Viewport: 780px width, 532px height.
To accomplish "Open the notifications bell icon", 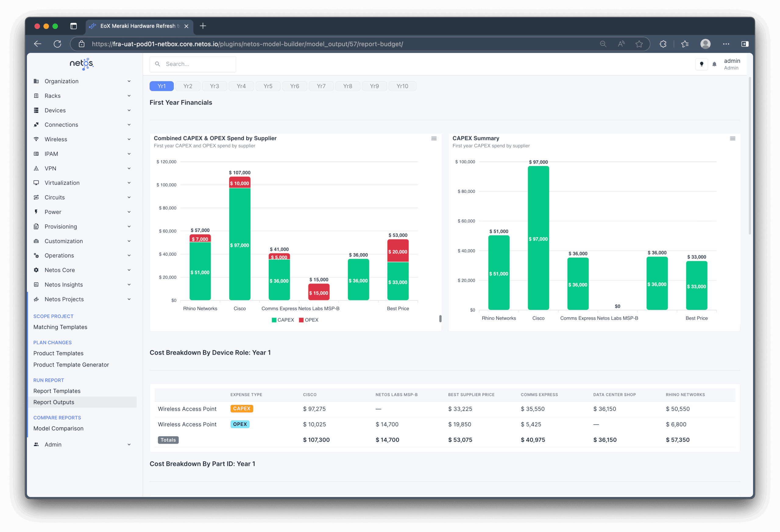I will (x=714, y=64).
